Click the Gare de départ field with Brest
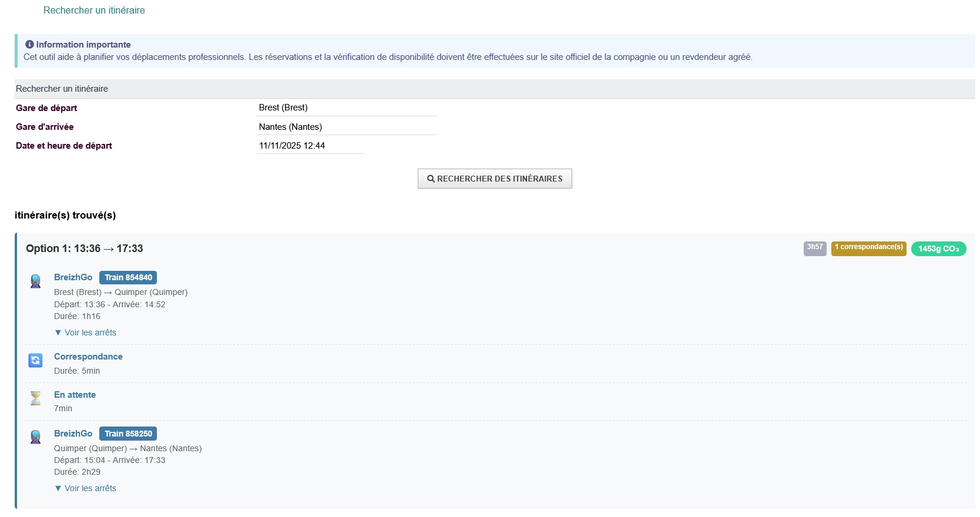 (347, 108)
